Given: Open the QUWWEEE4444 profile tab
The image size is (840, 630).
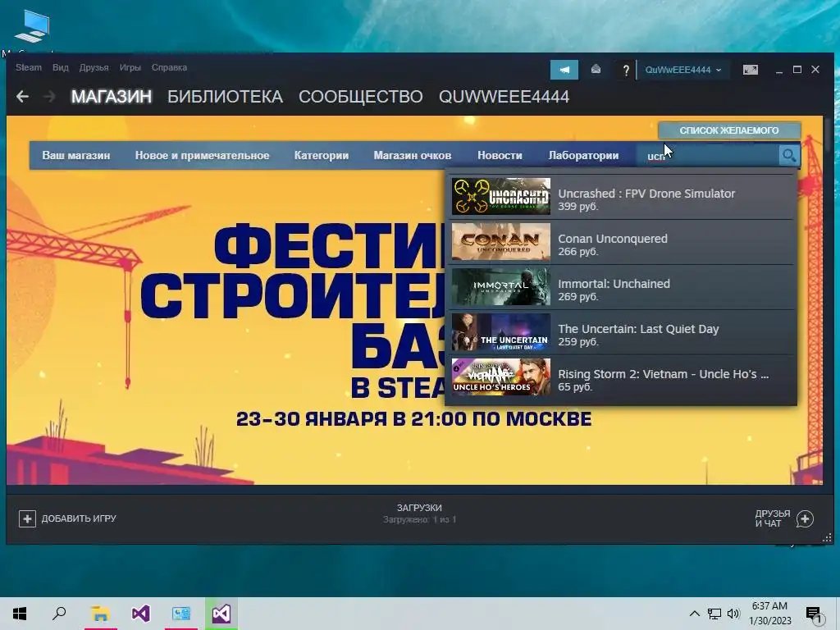Looking at the screenshot, I should [504, 97].
